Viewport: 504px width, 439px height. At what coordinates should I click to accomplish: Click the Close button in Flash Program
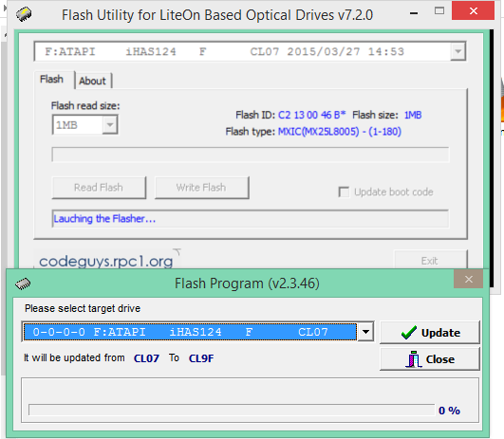tap(430, 359)
